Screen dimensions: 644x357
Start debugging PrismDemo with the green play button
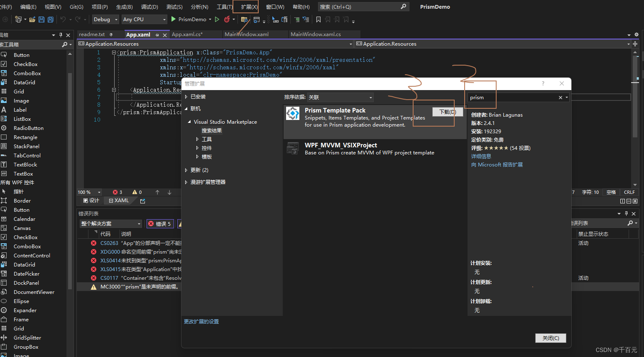tap(174, 19)
